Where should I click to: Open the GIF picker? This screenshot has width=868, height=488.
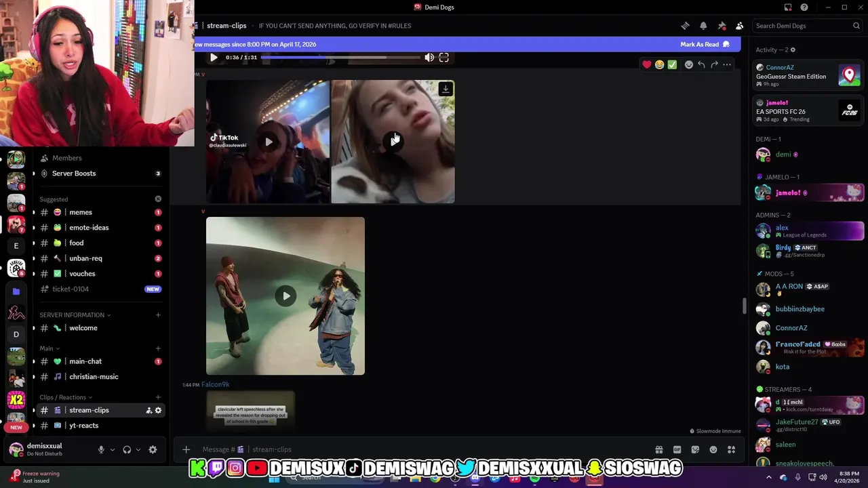click(677, 449)
